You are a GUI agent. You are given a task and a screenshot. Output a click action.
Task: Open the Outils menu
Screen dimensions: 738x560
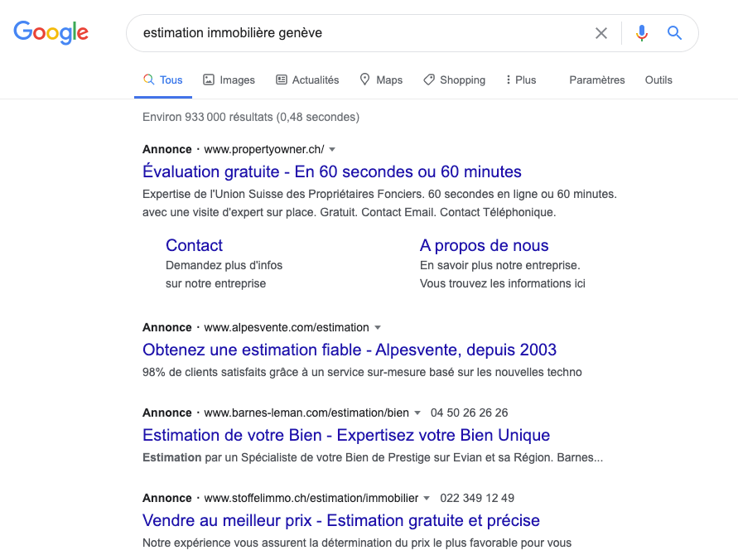point(658,80)
